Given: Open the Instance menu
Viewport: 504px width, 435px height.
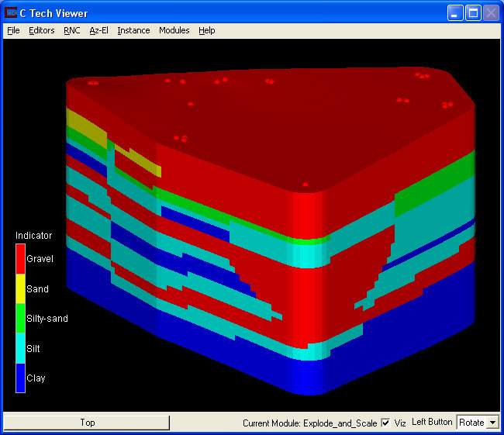Looking at the screenshot, I should tap(133, 30).
